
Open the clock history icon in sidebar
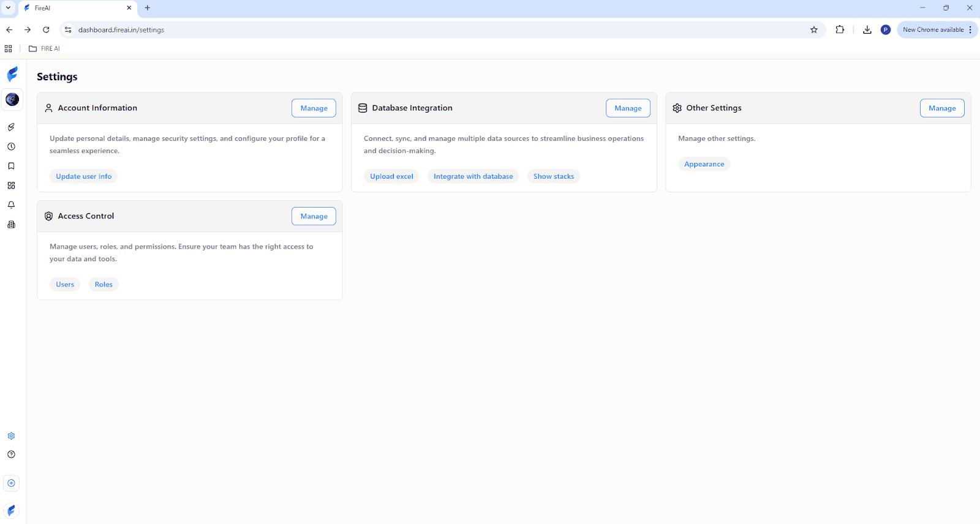11,147
